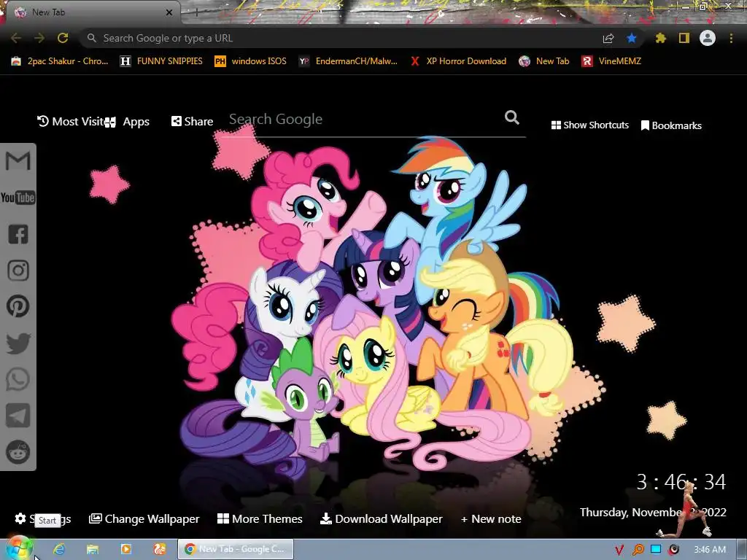This screenshot has height=560, width=747.
Task: Reload the page with the refresh icon
Action: point(63,38)
